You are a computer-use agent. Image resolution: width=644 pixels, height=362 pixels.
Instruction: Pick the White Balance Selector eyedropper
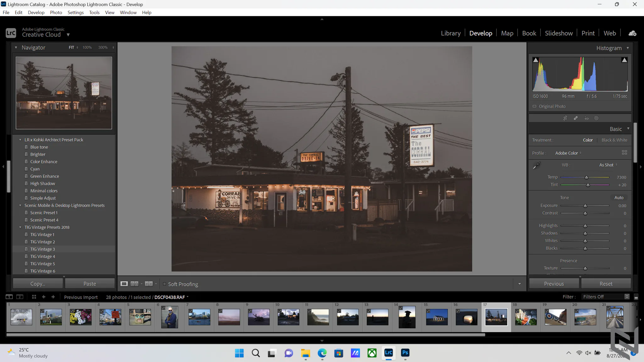pos(536,165)
